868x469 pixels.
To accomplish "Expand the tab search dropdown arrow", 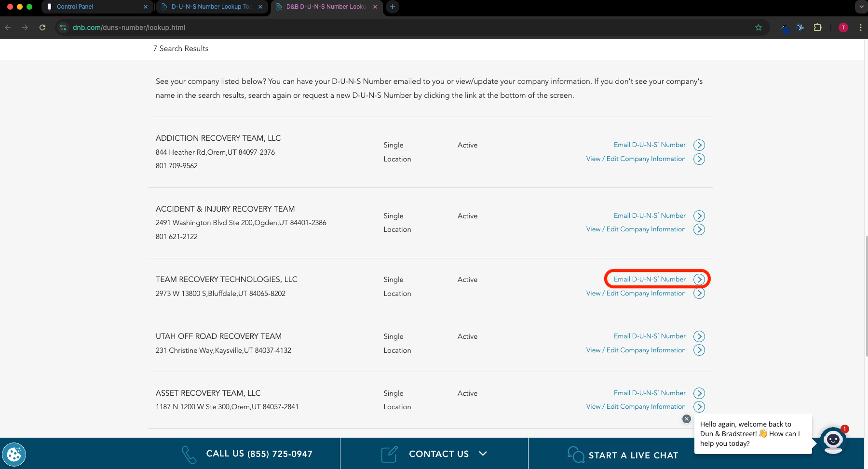I will click(861, 7).
